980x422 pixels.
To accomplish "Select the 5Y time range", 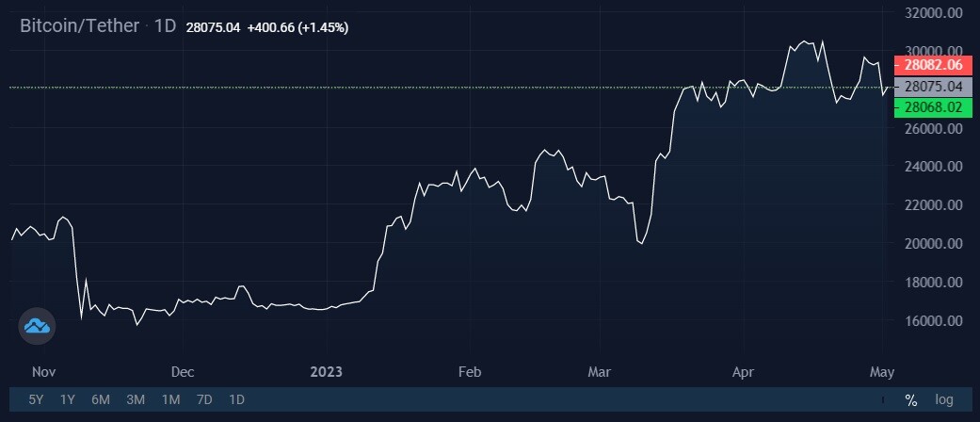I will pyautogui.click(x=37, y=400).
